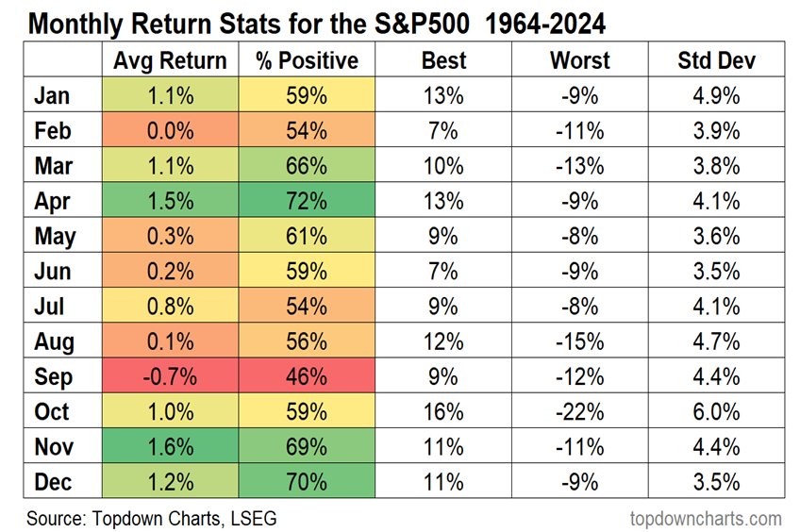800x532 pixels.
Task: Select the Std Dev column header
Action: point(717,61)
